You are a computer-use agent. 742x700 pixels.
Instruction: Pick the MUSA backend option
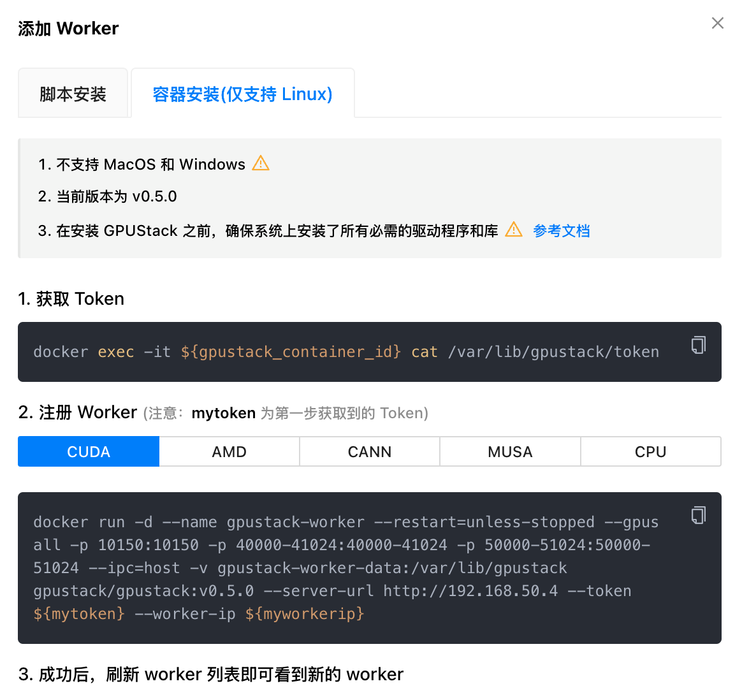click(x=510, y=451)
